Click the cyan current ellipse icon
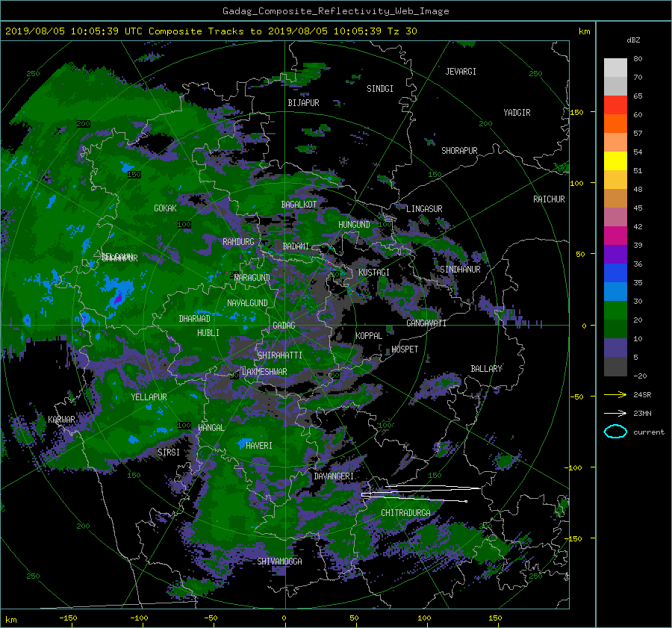 [615, 432]
